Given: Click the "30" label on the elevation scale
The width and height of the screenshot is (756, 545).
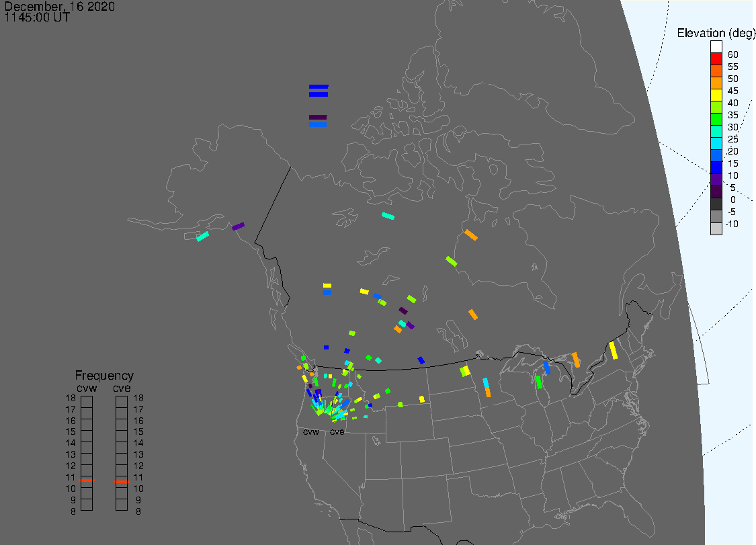Looking at the screenshot, I should click(733, 127).
